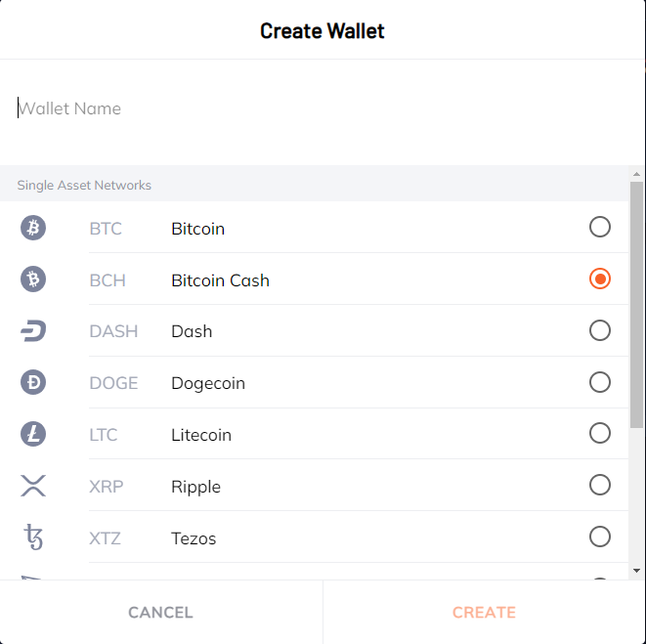Click the Dash logo icon
Screen dimensions: 646x644
click(x=33, y=331)
